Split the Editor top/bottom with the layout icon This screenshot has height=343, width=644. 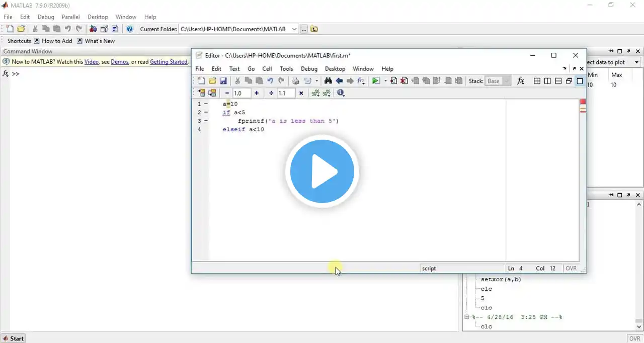[558, 81]
